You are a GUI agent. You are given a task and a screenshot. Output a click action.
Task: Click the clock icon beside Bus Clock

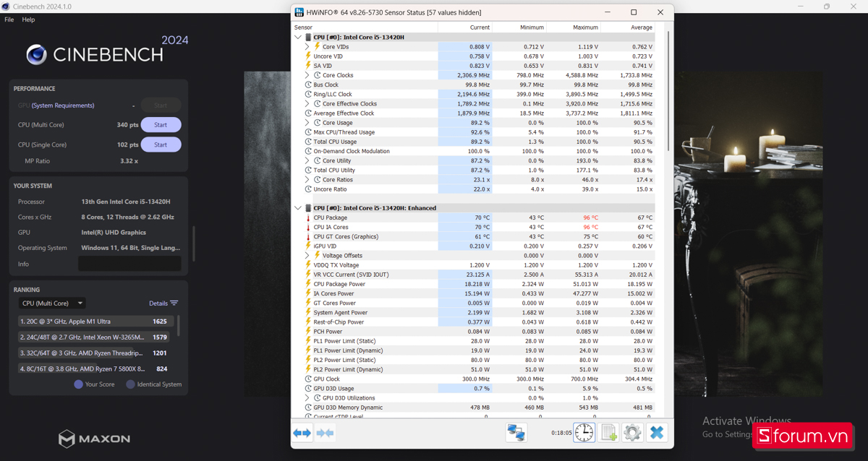[308, 85]
